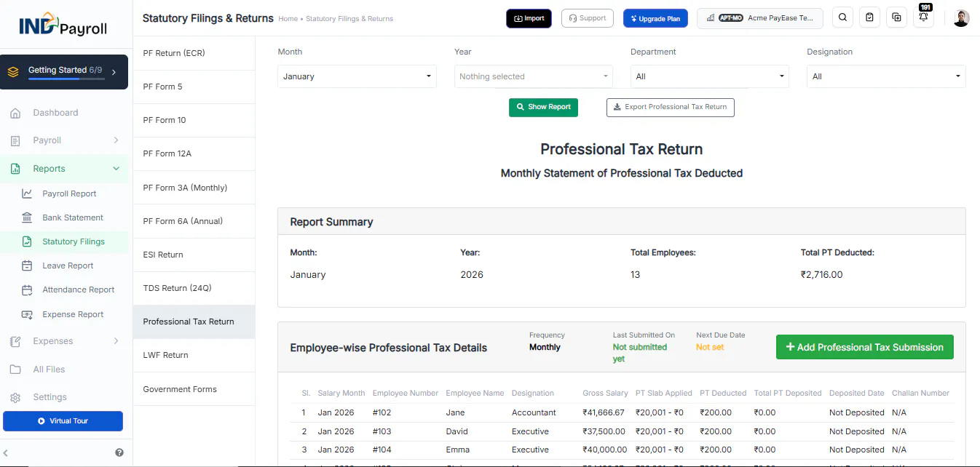Start the Virtual Tour
Image resolution: width=980 pixels, height=467 pixels.
[x=63, y=421]
